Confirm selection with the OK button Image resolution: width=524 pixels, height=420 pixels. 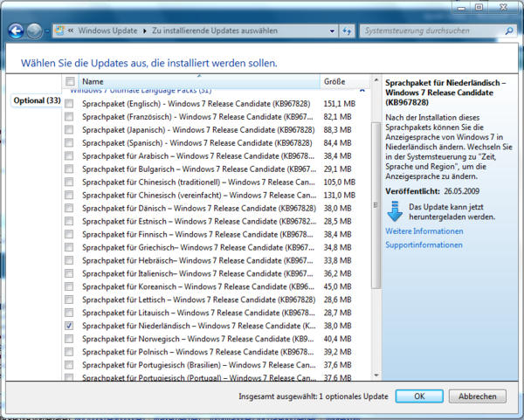coord(419,396)
